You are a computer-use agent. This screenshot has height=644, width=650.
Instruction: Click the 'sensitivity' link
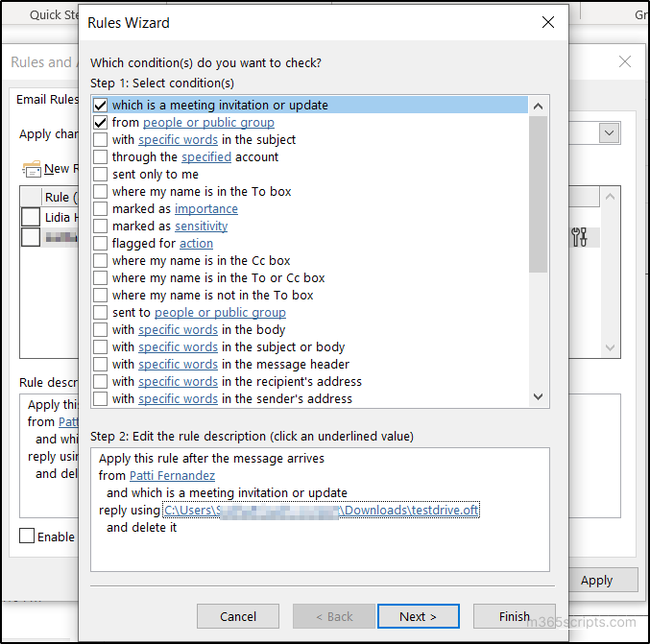pyautogui.click(x=201, y=227)
